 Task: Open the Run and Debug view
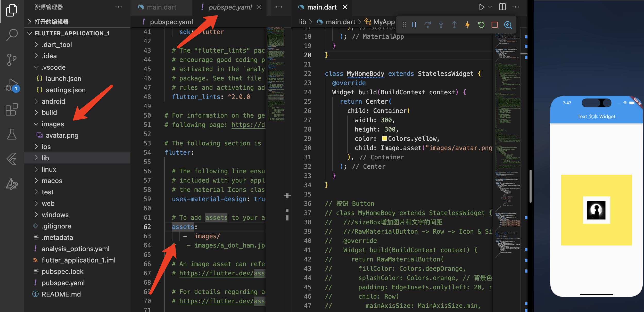(12, 85)
